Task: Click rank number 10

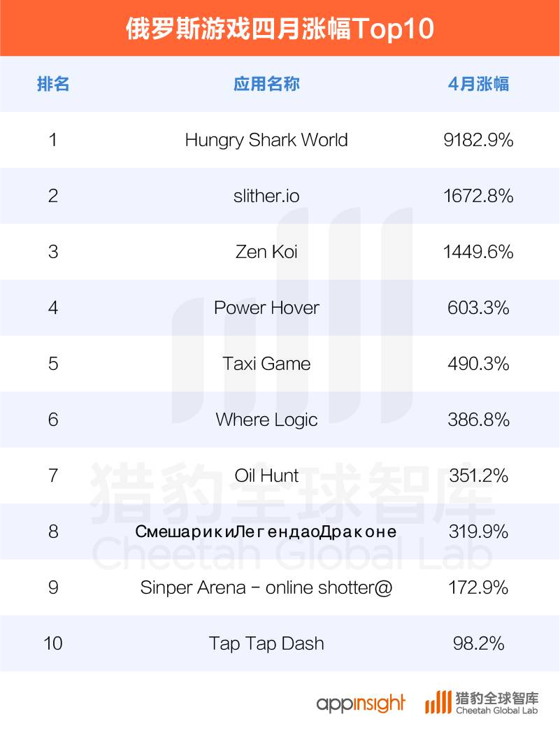Action: coord(53,643)
